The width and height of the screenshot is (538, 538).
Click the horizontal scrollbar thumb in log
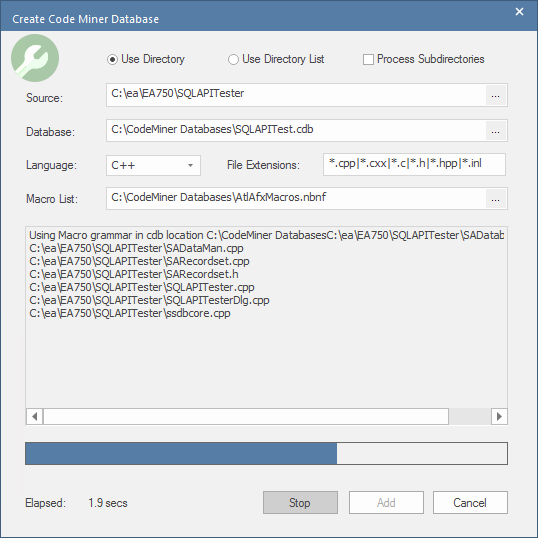(x=246, y=417)
